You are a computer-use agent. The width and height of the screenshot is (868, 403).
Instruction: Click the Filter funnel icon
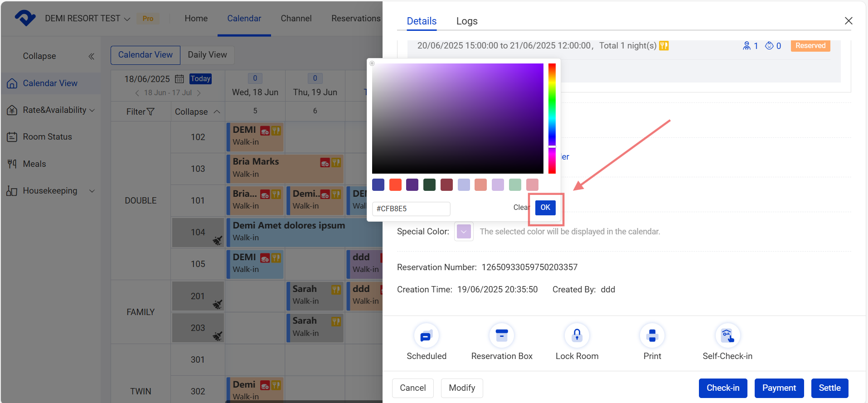151,112
